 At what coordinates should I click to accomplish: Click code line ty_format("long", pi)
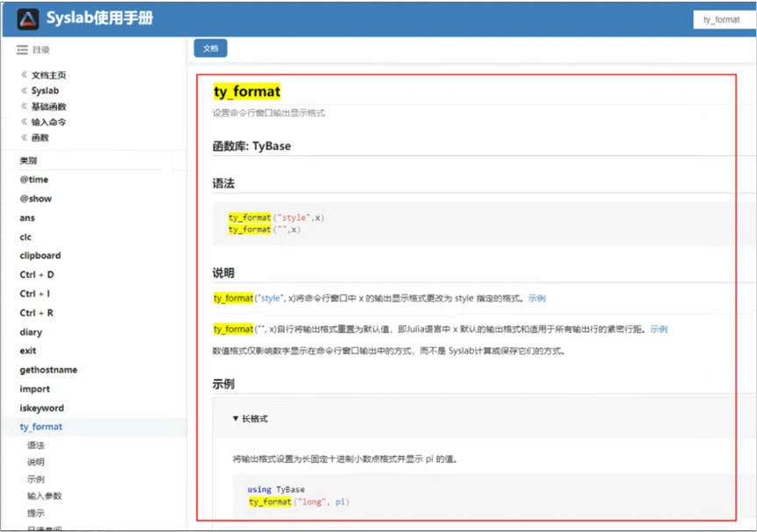(299, 502)
